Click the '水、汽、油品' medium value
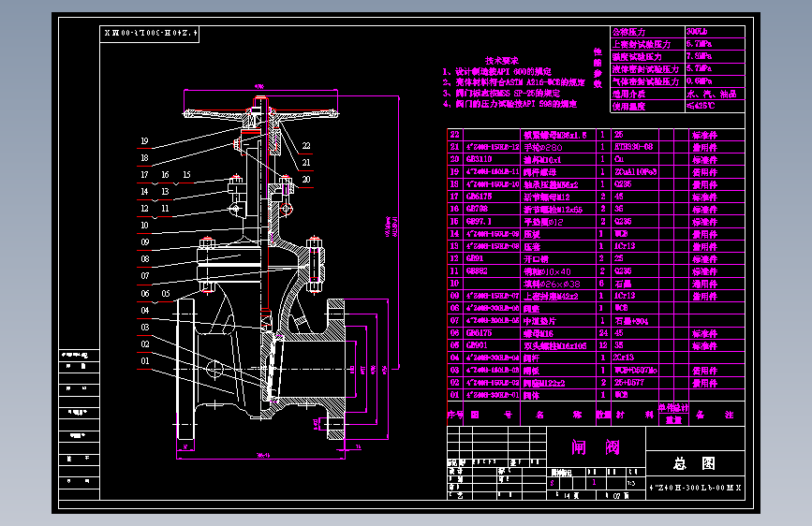The height and width of the screenshot is (526, 812). [x=712, y=95]
